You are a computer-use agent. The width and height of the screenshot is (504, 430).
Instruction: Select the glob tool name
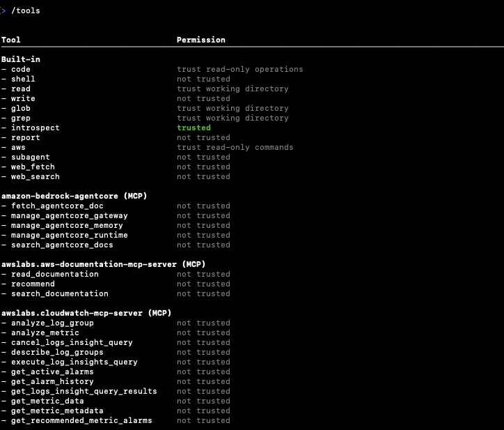click(21, 108)
